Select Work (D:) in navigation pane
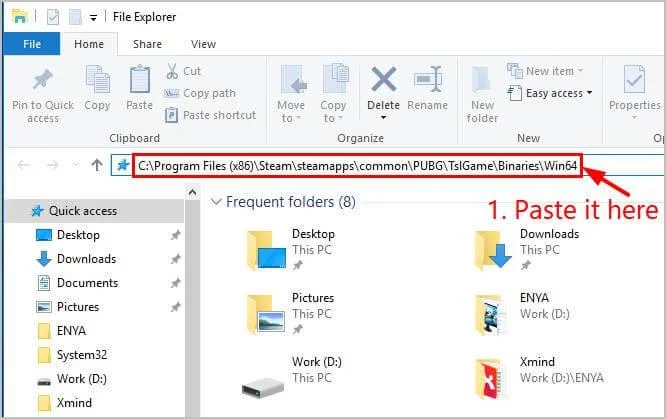The width and height of the screenshot is (666, 419). 82,379
